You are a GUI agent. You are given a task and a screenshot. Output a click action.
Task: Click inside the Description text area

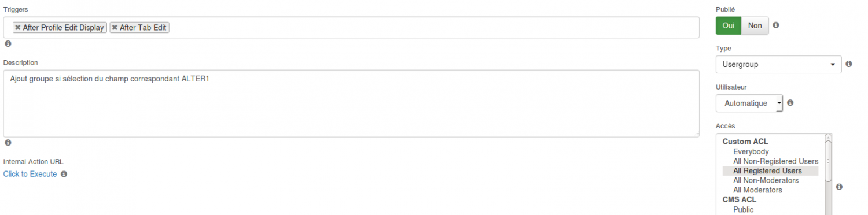351,103
